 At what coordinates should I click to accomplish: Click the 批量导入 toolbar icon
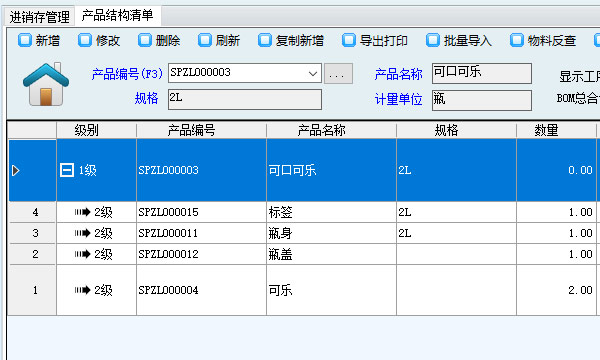point(433,40)
